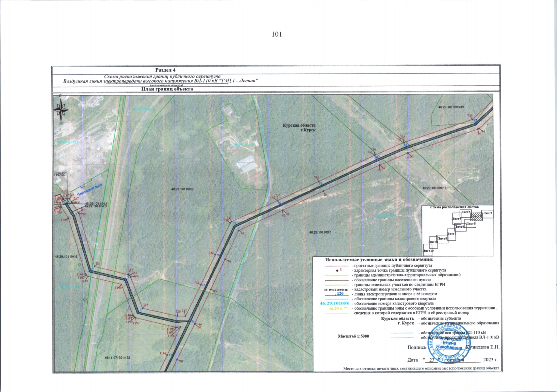
Task: Click power line support marker 77
Action: 234,223
